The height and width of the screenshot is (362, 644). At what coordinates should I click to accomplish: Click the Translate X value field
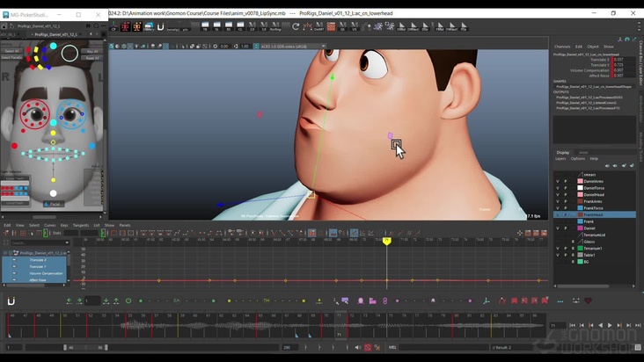tap(624, 60)
